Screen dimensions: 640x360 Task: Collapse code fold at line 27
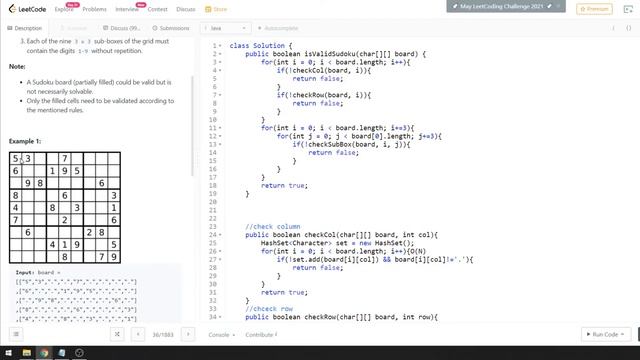pos(220,259)
